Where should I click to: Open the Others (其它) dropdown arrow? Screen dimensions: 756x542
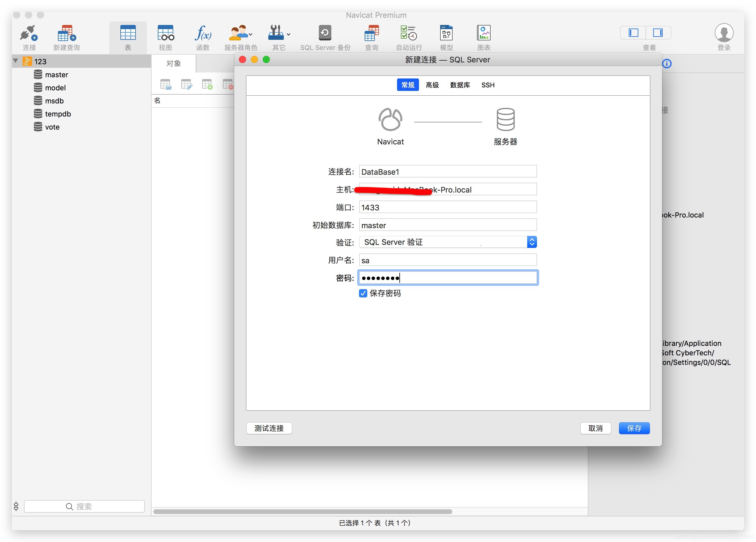[x=288, y=34]
